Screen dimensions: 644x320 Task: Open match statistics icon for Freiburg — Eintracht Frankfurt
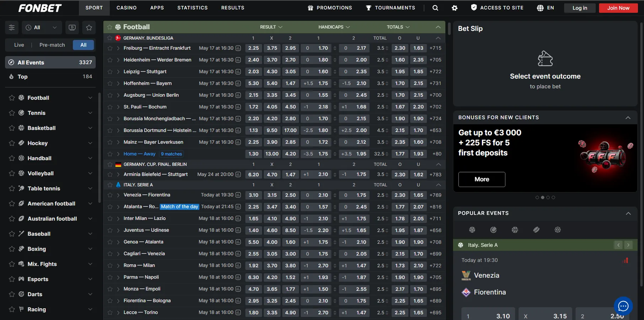pos(238,48)
